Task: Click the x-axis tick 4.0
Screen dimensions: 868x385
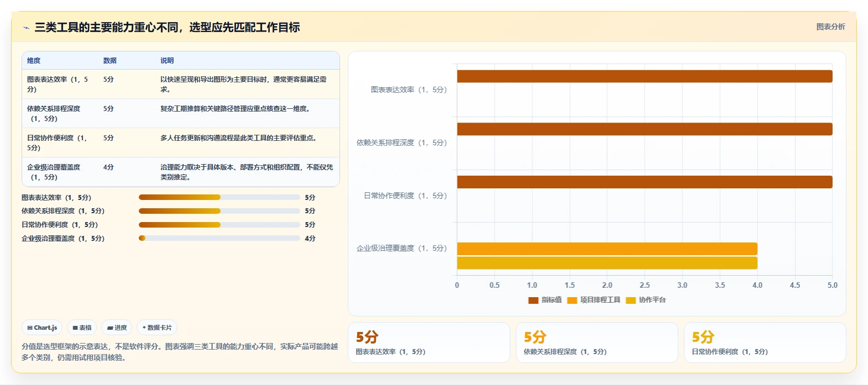Action: pyautogui.click(x=757, y=286)
